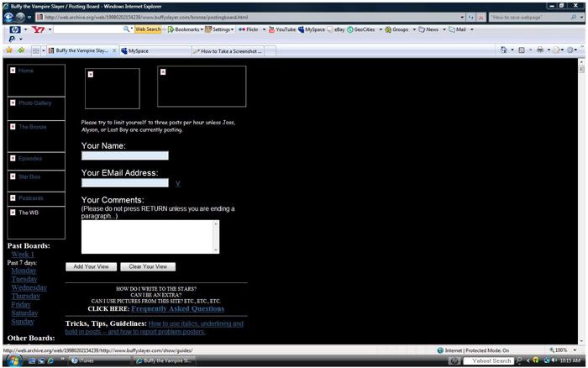Click the search magnifier in IE search box

tap(574, 18)
